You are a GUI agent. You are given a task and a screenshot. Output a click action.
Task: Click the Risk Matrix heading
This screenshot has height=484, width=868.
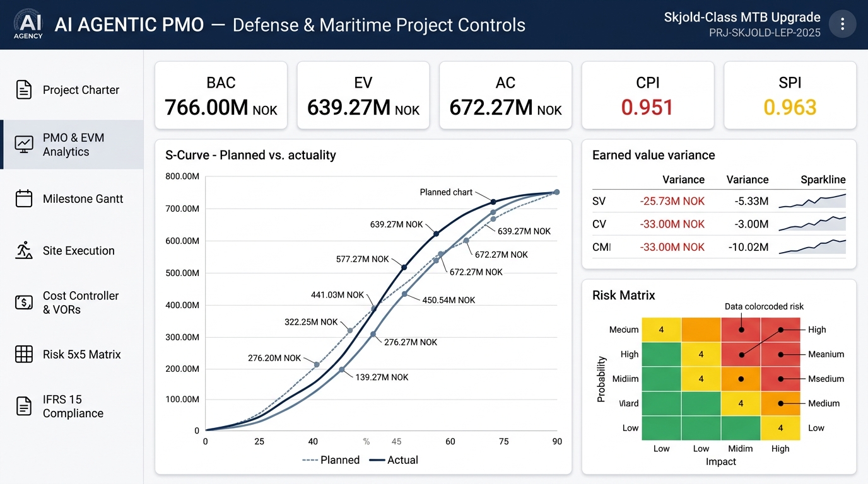tap(624, 295)
